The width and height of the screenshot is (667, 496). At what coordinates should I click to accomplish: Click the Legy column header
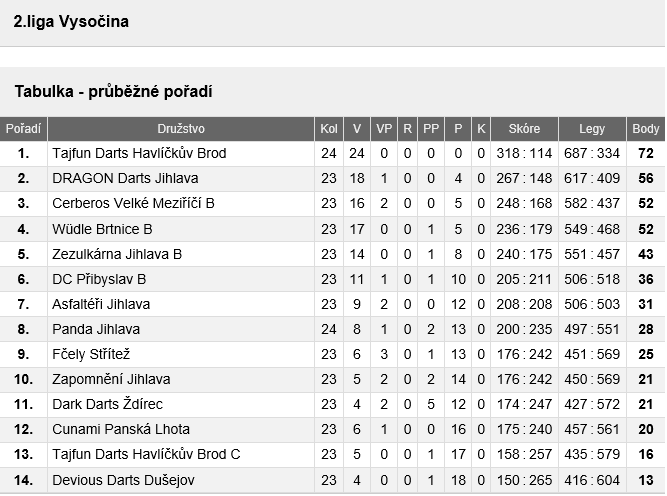coord(592,129)
